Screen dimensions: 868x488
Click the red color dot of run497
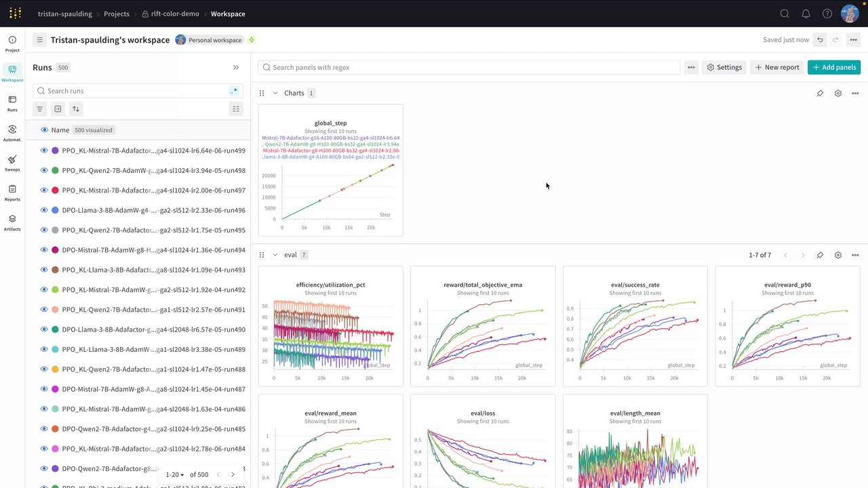(55, 190)
